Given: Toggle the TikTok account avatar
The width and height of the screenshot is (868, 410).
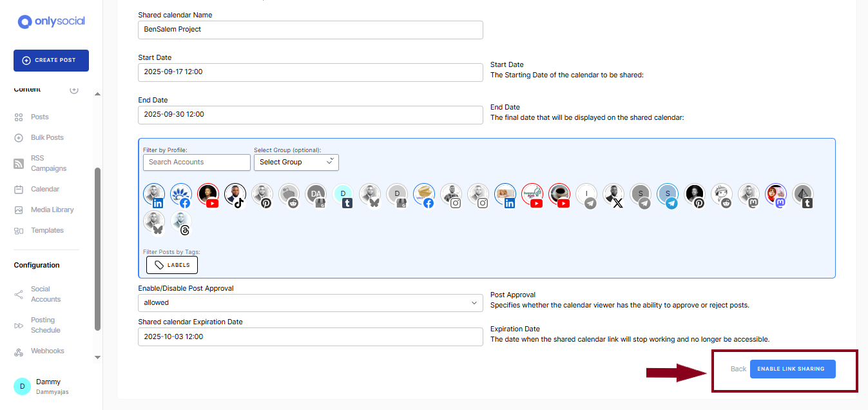Looking at the screenshot, I should coord(235,195).
